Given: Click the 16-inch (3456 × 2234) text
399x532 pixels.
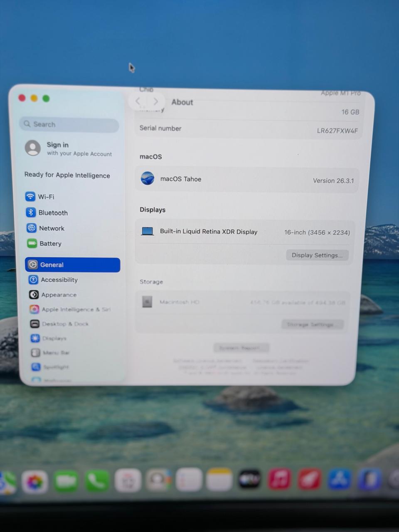Looking at the screenshot, I should click(x=317, y=232).
